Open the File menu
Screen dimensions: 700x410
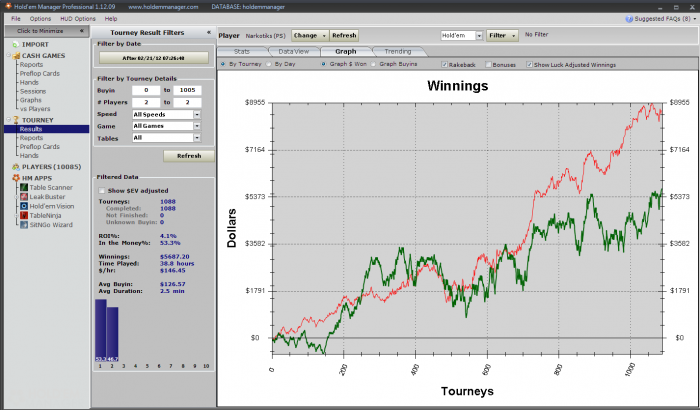pyautogui.click(x=16, y=18)
